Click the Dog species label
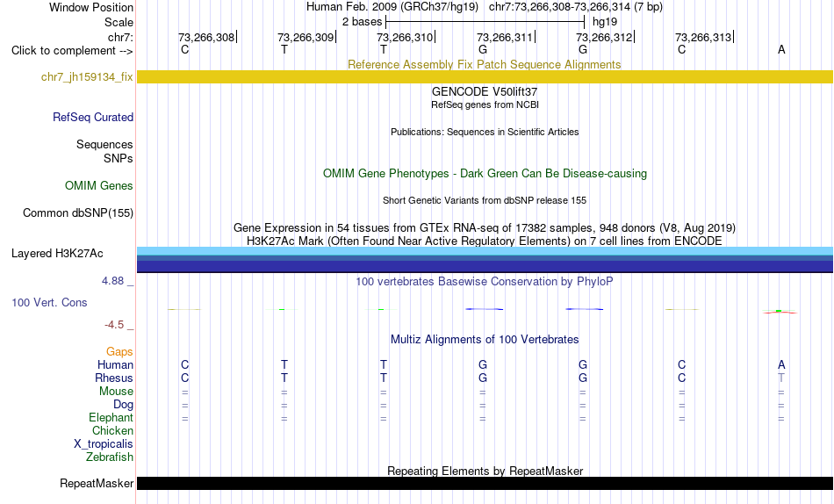Image resolution: width=834 pixels, height=504 pixels. point(124,405)
